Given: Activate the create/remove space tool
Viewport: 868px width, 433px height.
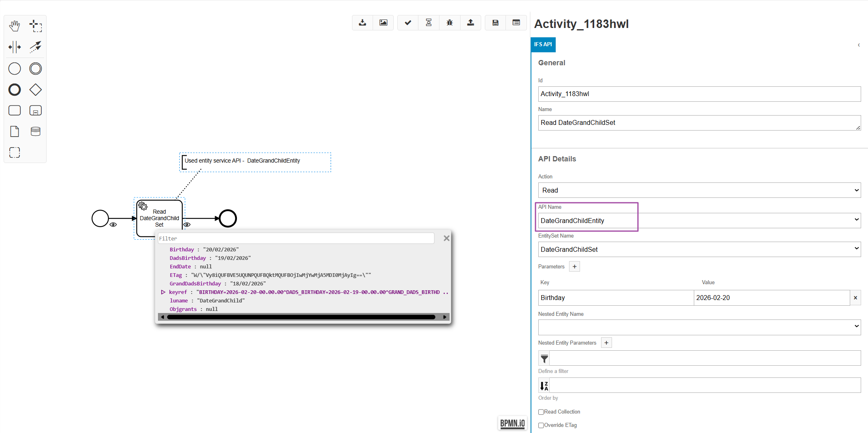Looking at the screenshot, I should [x=15, y=47].
